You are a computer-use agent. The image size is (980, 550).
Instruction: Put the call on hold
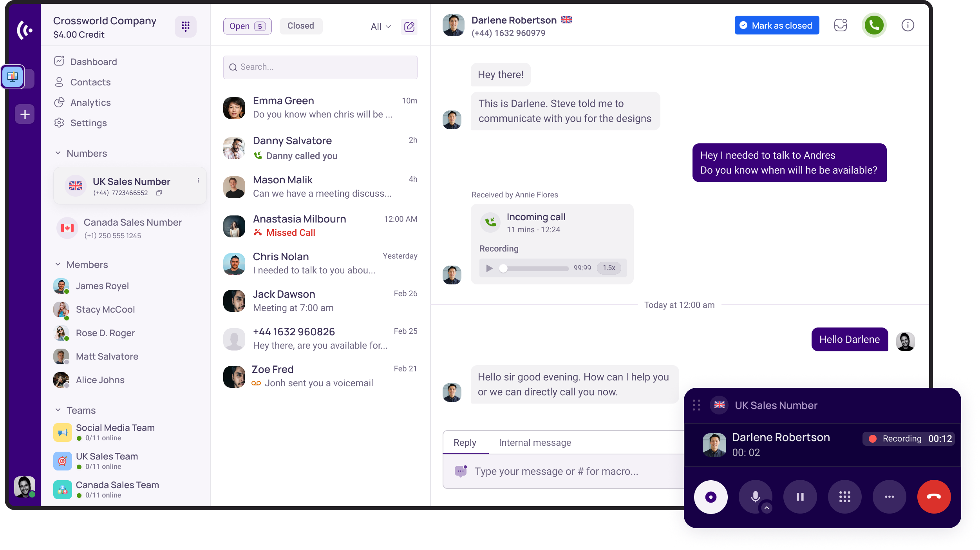tap(800, 497)
